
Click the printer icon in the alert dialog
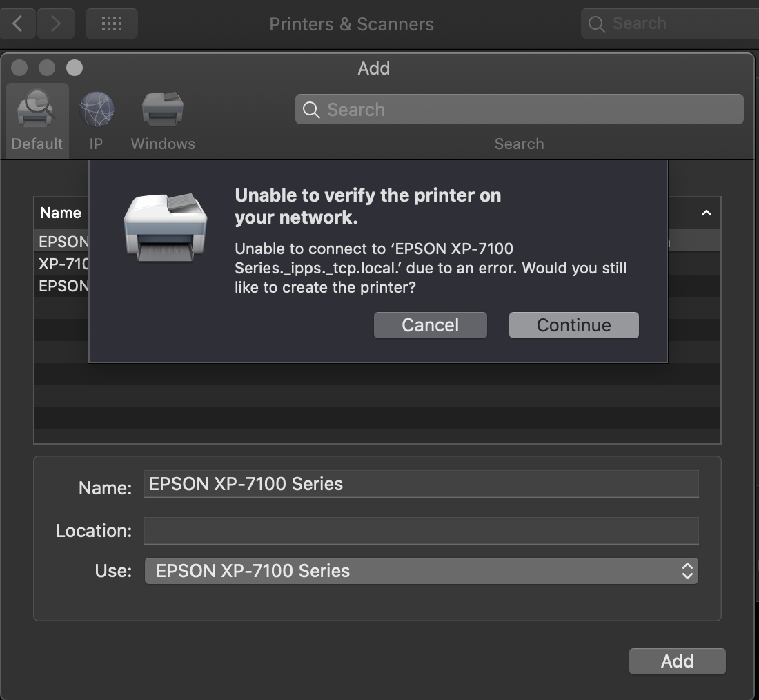point(165,228)
